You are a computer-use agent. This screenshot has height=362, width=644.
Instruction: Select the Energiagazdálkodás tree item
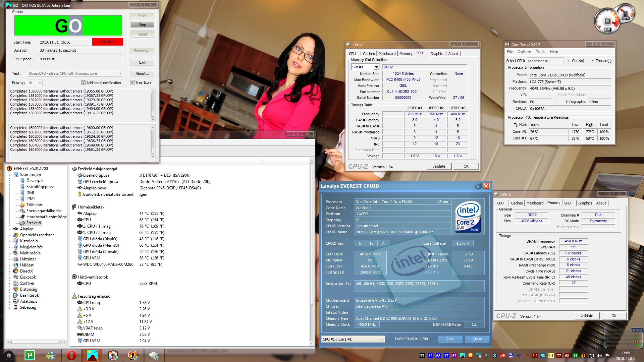point(44,211)
